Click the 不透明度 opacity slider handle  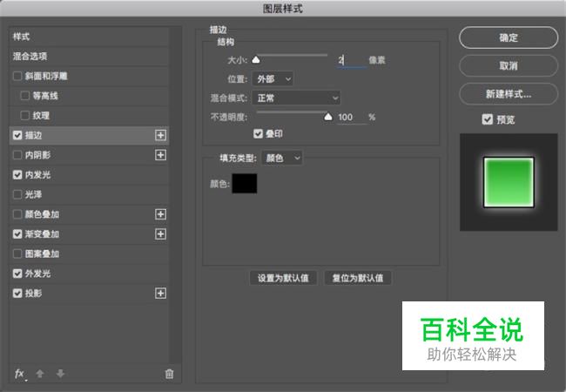(327, 116)
